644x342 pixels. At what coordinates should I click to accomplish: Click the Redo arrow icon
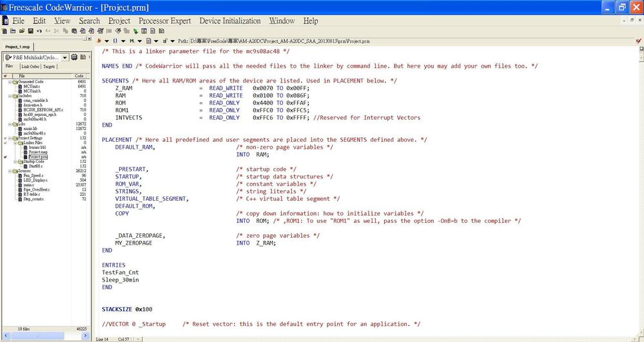click(x=48, y=31)
